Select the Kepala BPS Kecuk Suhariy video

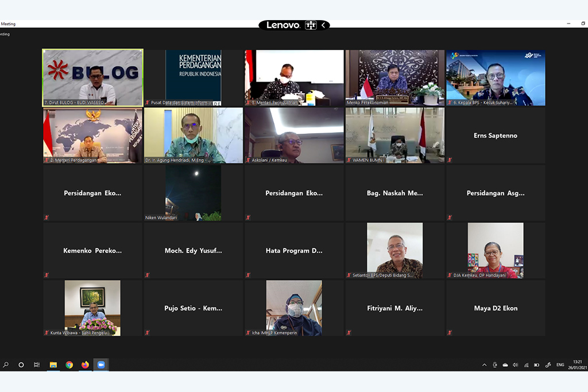click(x=496, y=77)
